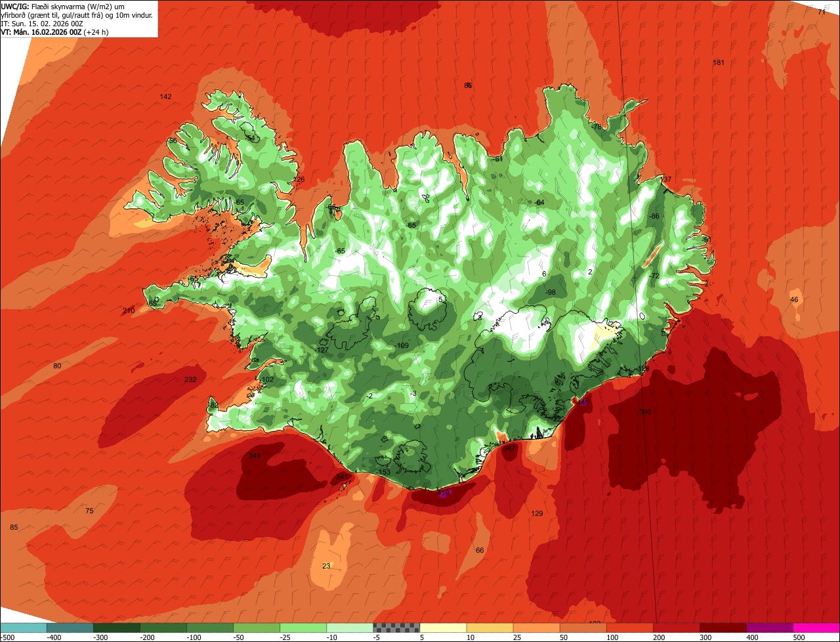This screenshot has height=642, width=840.
Task: Click the map value 80 west of Iceland
Action: [x=57, y=366]
